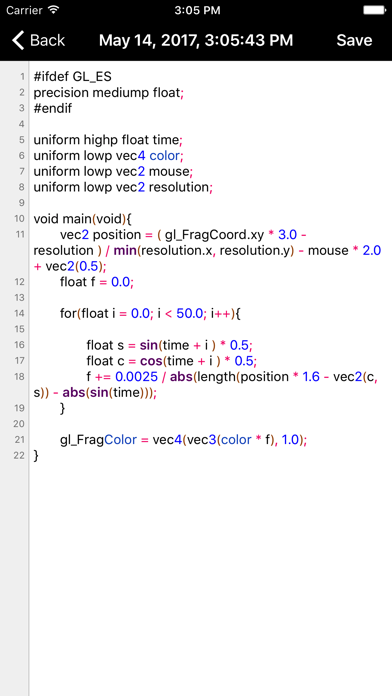The height and width of the screenshot is (696, 392).
Task: Place cursor in 'uniform lowp vec2 mouse;'
Action: [x=114, y=171]
